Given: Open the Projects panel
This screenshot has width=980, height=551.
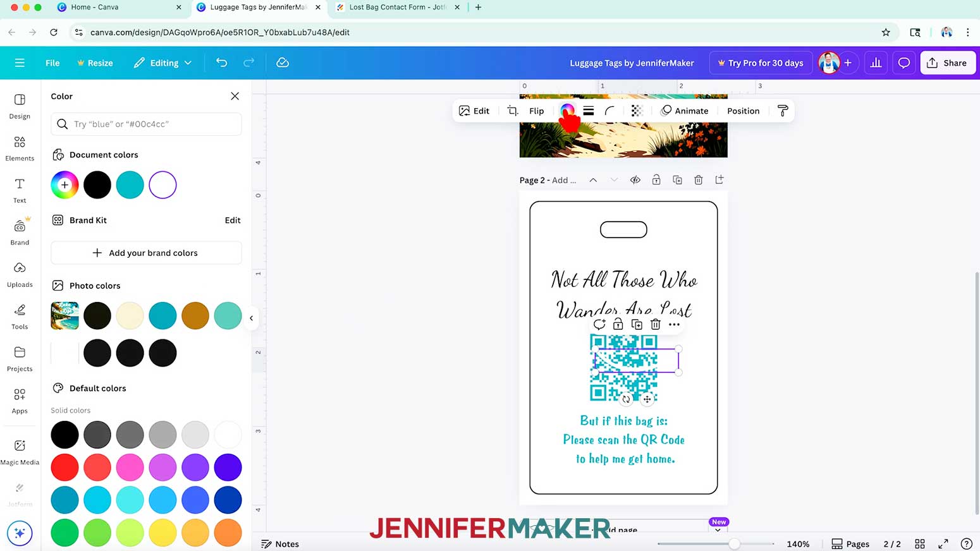Looking at the screenshot, I should coord(20,358).
